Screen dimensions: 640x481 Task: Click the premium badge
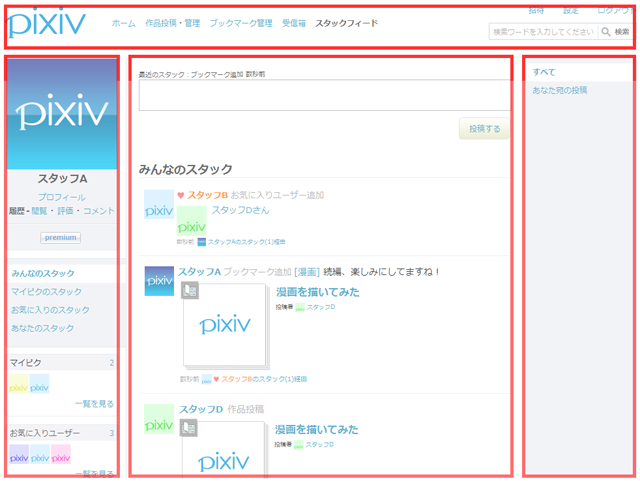pyautogui.click(x=60, y=238)
